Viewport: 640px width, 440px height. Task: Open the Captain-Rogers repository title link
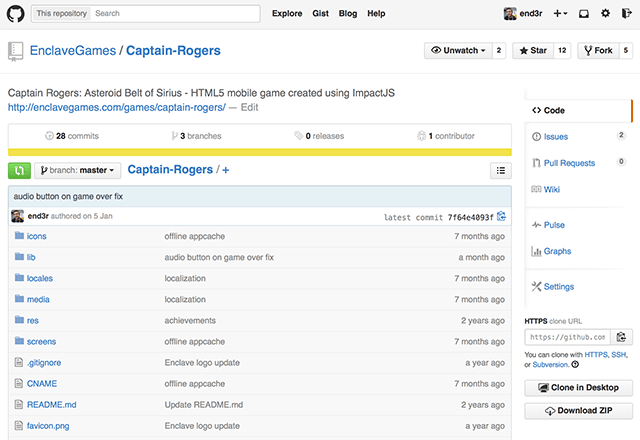click(173, 51)
